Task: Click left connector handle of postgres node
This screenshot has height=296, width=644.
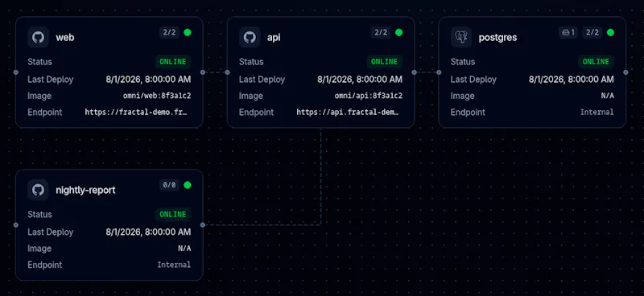Action: [439, 72]
